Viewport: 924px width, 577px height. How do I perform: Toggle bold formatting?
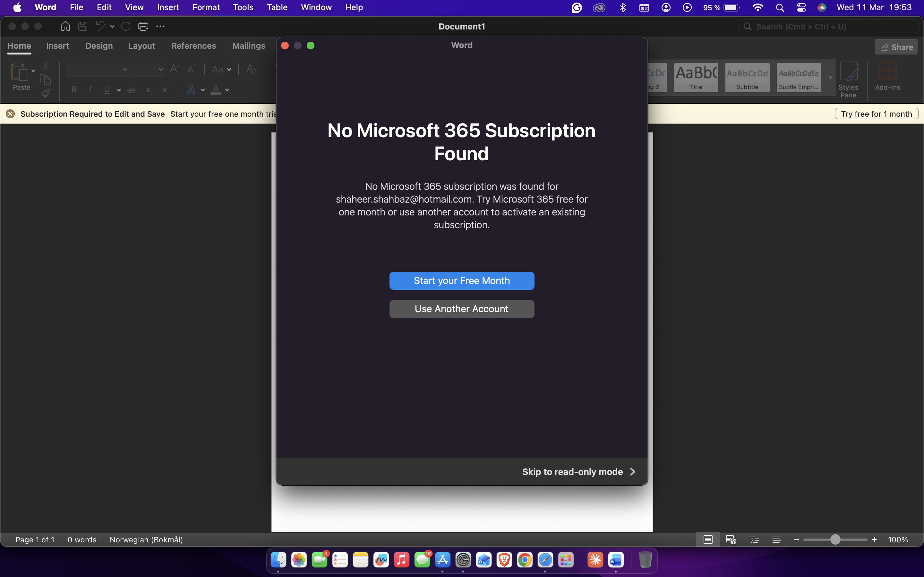click(x=73, y=89)
